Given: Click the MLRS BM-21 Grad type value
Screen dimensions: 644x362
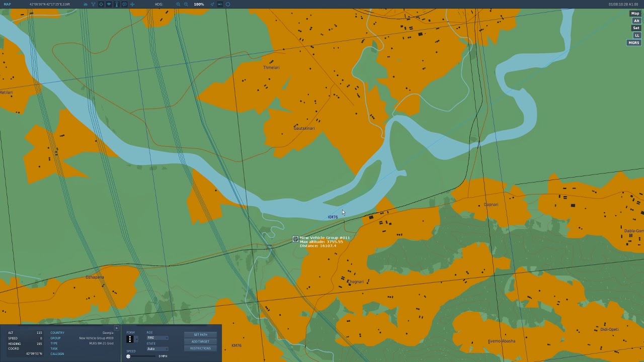Looking at the screenshot, I should (101, 343).
